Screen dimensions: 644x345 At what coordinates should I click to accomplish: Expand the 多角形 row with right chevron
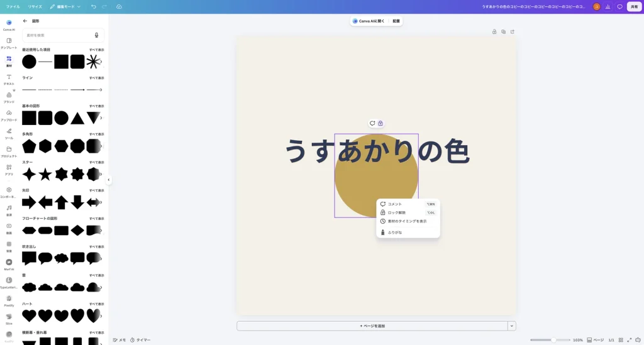pos(101,146)
